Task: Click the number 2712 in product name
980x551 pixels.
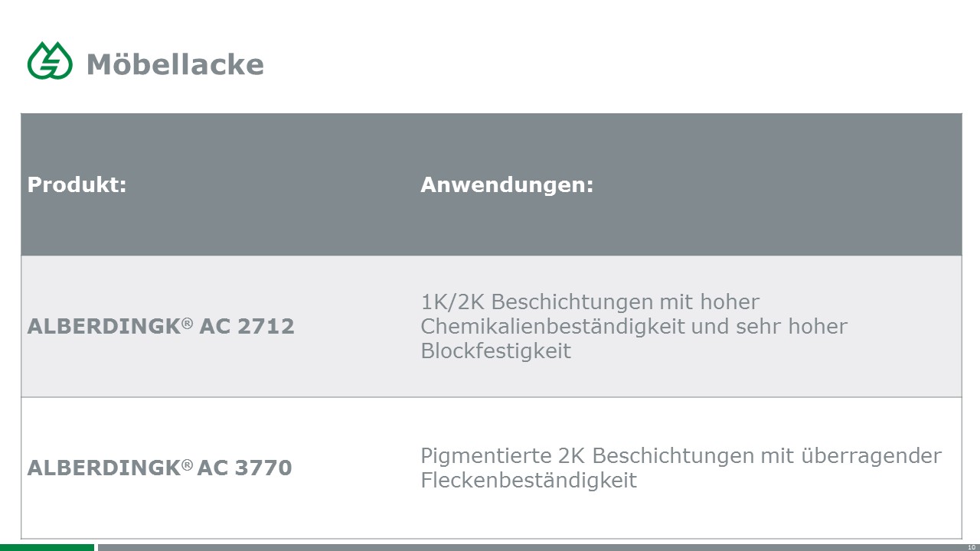Action: (x=266, y=327)
